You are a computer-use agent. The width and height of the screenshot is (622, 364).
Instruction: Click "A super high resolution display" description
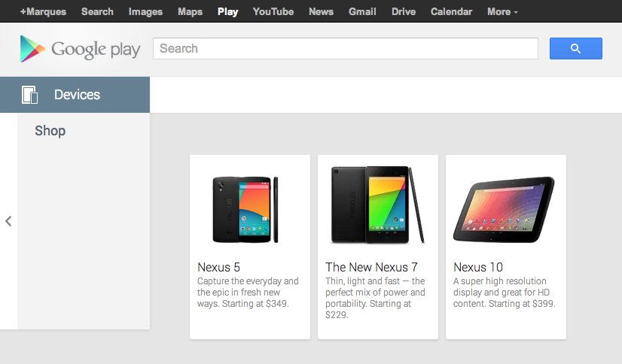(505, 293)
